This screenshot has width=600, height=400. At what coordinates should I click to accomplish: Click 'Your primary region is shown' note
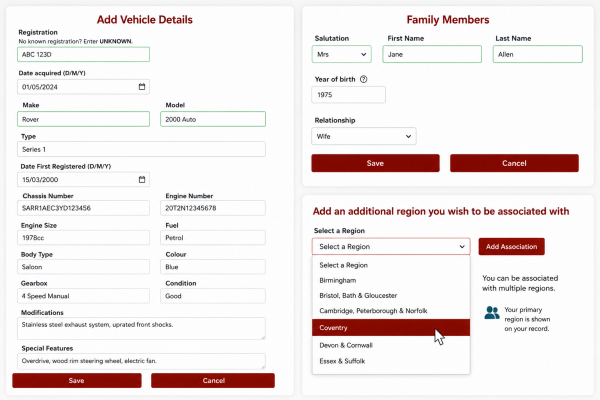[x=527, y=319]
